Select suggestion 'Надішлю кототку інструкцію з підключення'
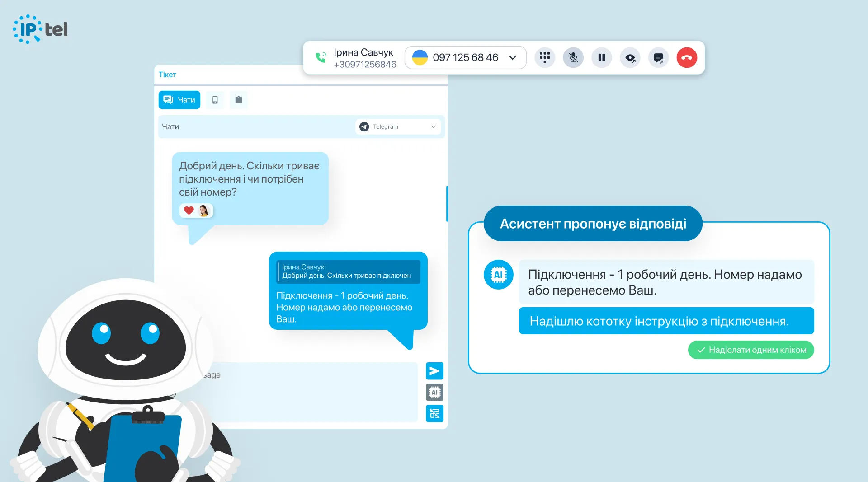The height and width of the screenshot is (482, 868). pyautogui.click(x=666, y=321)
